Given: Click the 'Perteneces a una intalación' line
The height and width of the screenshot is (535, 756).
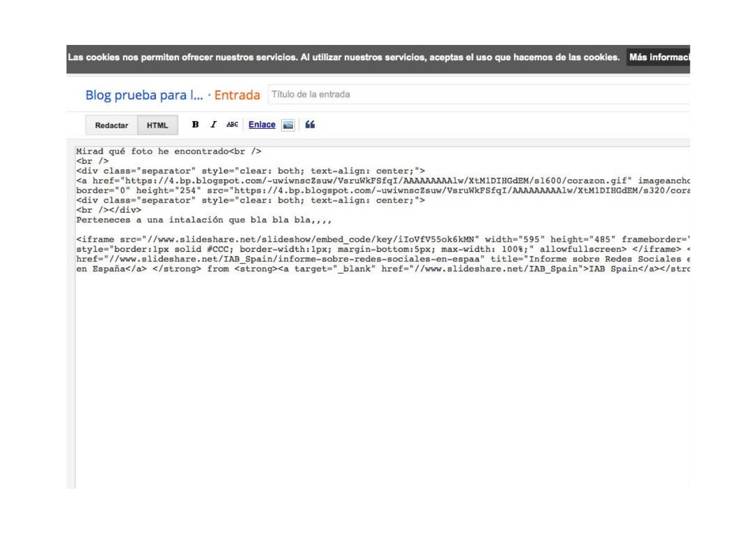Looking at the screenshot, I should tap(201, 219).
